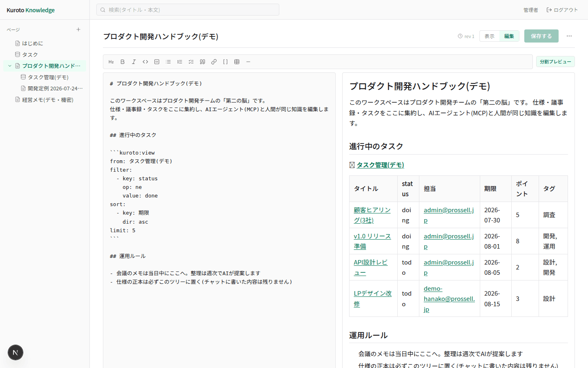Click the 運用ルール preview heading

coord(368,335)
